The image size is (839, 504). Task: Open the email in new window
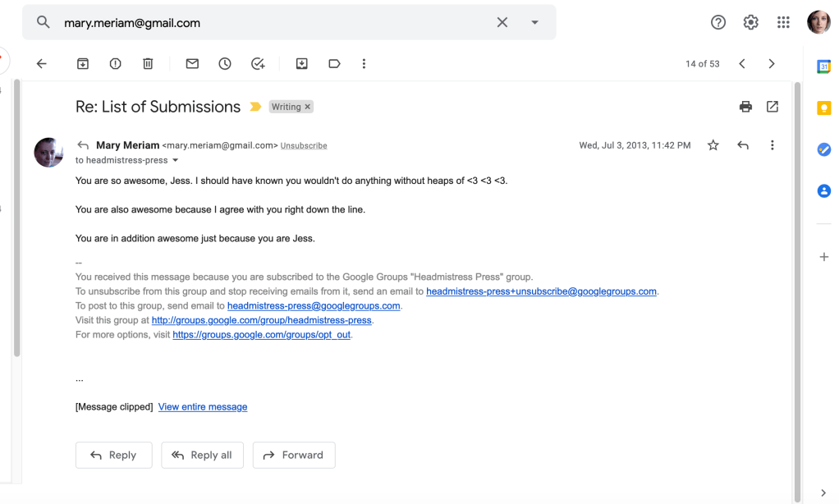[x=773, y=107]
